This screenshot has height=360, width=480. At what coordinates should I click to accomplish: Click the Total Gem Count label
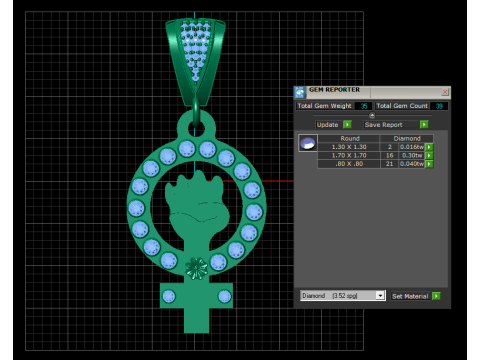click(x=402, y=106)
